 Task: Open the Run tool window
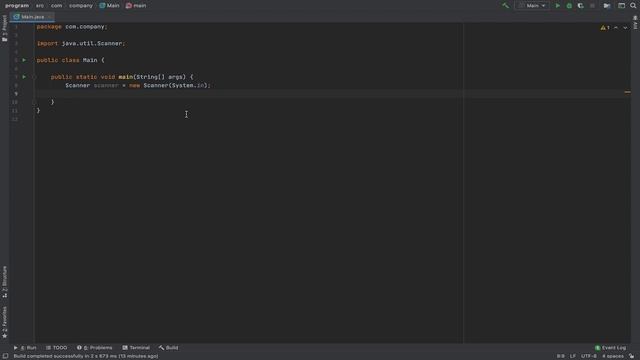pyautogui.click(x=25, y=348)
